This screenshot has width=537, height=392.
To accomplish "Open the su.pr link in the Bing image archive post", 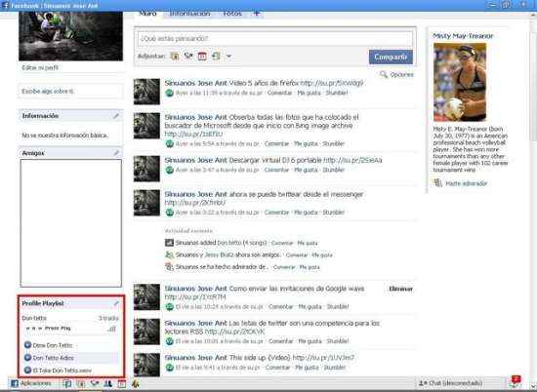I will pyautogui.click(x=193, y=135).
